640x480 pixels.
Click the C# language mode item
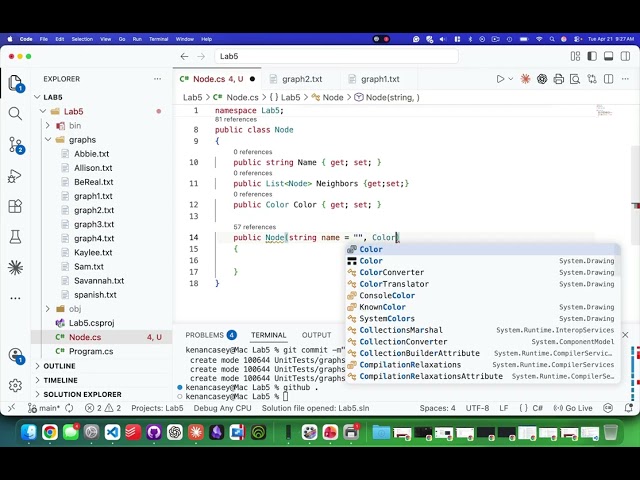point(537,408)
